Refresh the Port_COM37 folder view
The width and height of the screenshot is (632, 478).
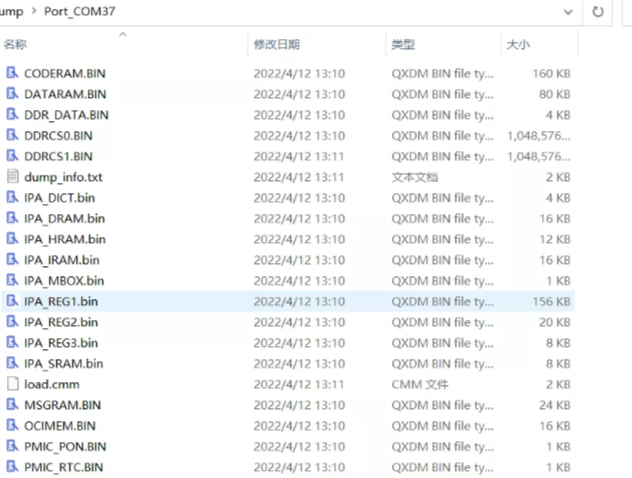597,12
